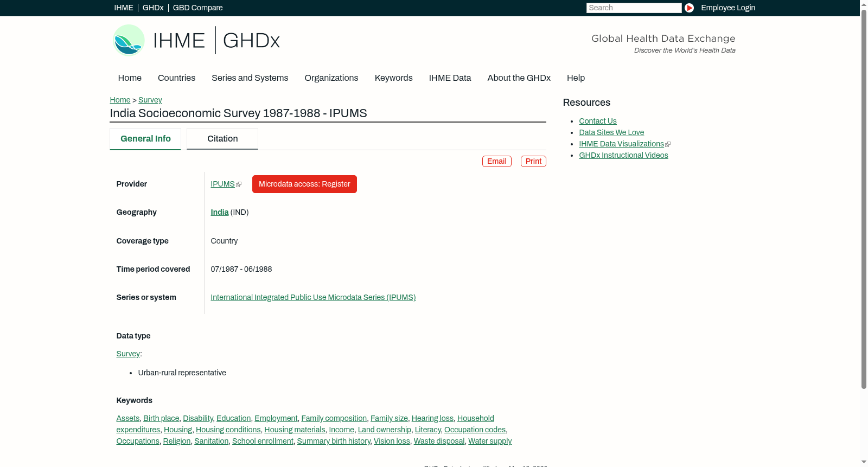Open the Housing materials keyword
The width and height of the screenshot is (868, 467).
pyautogui.click(x=295, y=430)
